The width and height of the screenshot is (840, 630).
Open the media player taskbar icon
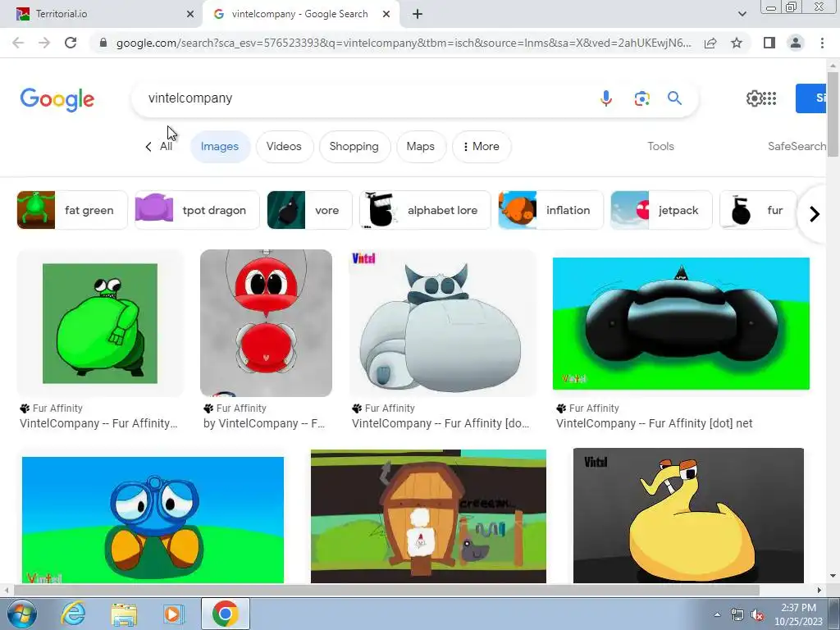click(173, 614)
